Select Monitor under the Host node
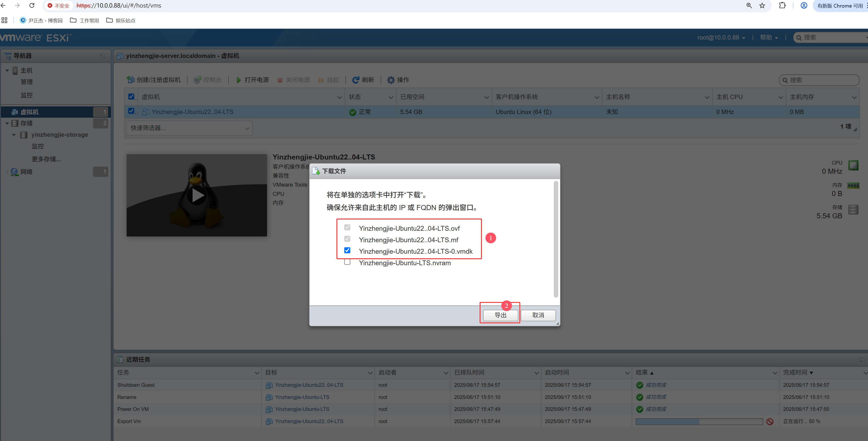The image size is (868, 441). coord(27,95)
